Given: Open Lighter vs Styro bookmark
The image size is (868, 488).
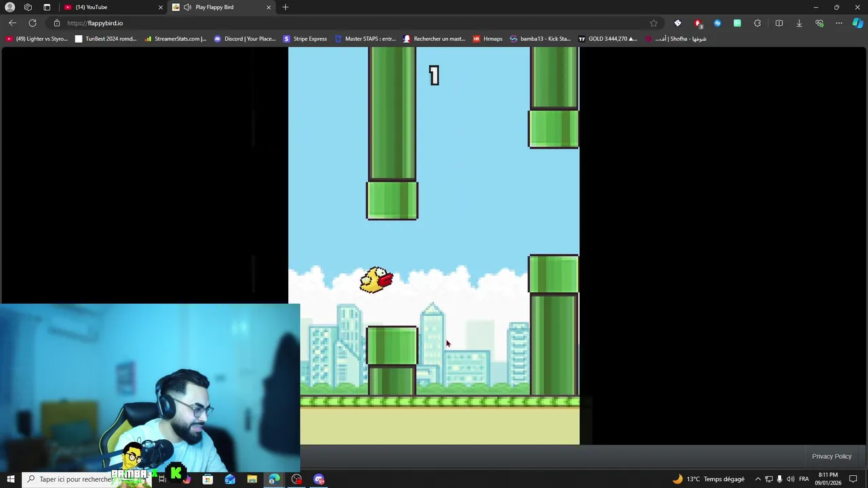Looking at the screenshot, I should tap(37, 39).
